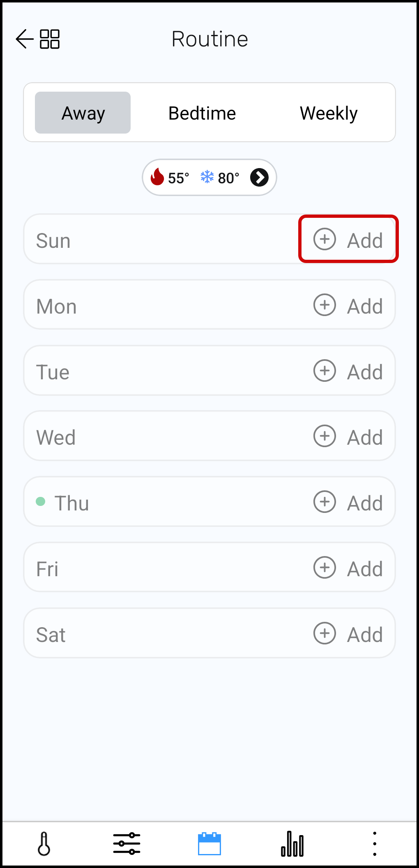Open the grid dashboard icon
The height and width of the screenshot is (868, 419).
50,39
